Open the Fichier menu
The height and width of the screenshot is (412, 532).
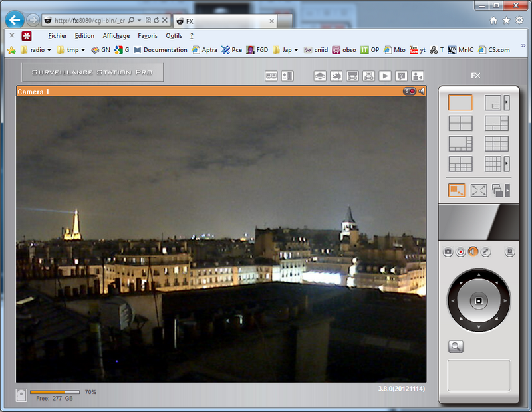(x=57, y=36)
